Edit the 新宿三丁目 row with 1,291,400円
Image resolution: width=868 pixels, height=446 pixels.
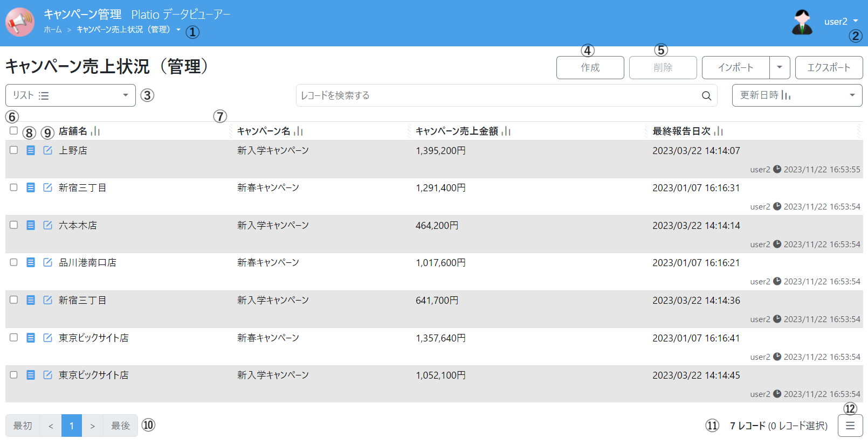tap(48, 187)
